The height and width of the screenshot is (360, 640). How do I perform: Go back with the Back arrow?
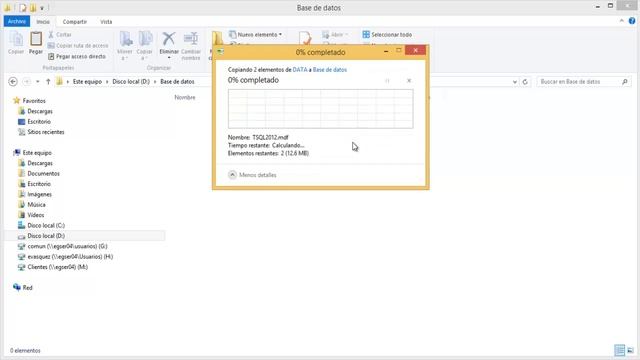tap(13, 82)
